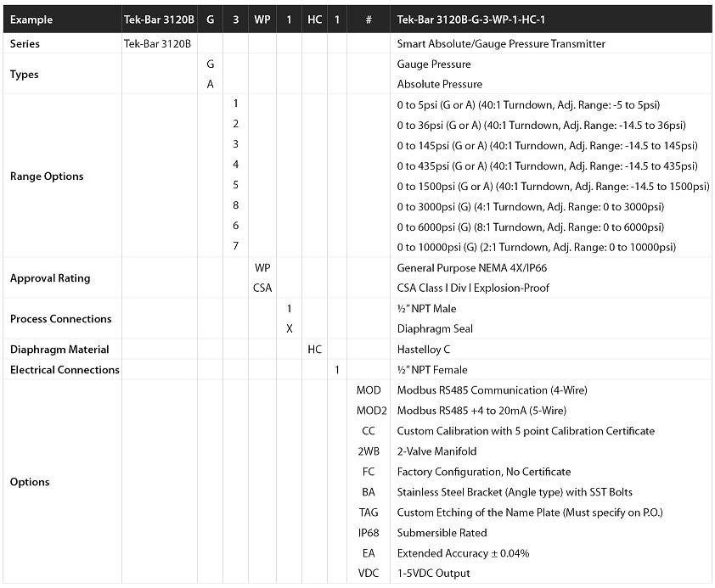
Task: Click "Extended Accuracy ± 0.04%" description
Action: pos(464,553)
